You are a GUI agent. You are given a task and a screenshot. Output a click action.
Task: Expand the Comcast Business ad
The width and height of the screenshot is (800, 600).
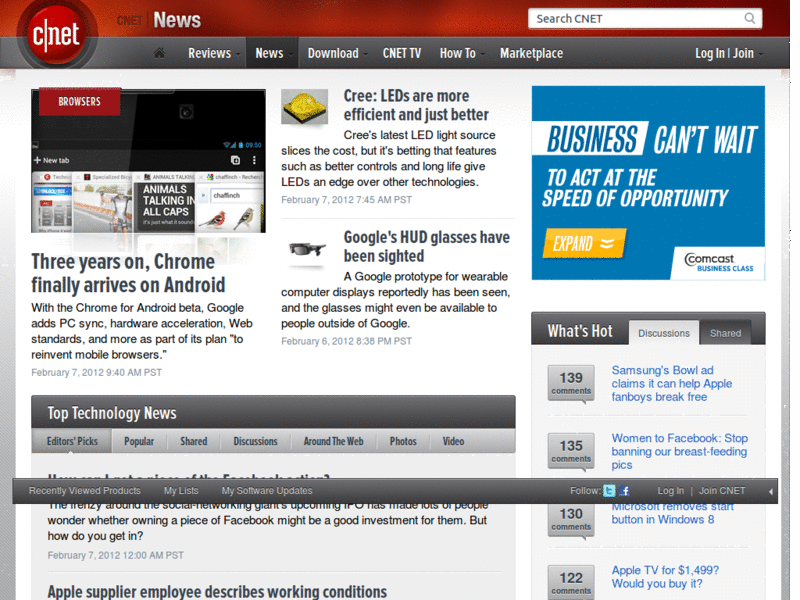click(x=584, y=243)
